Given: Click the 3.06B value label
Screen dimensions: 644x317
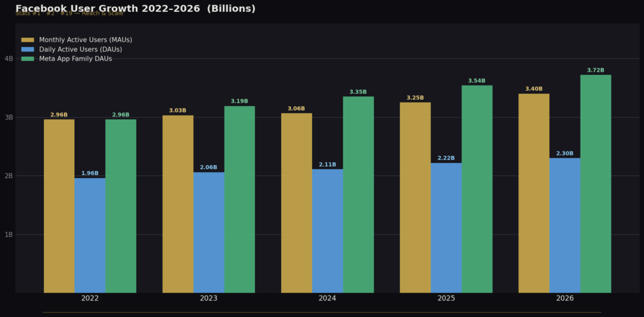Looking at the screenshot, I should coord(297,108).
